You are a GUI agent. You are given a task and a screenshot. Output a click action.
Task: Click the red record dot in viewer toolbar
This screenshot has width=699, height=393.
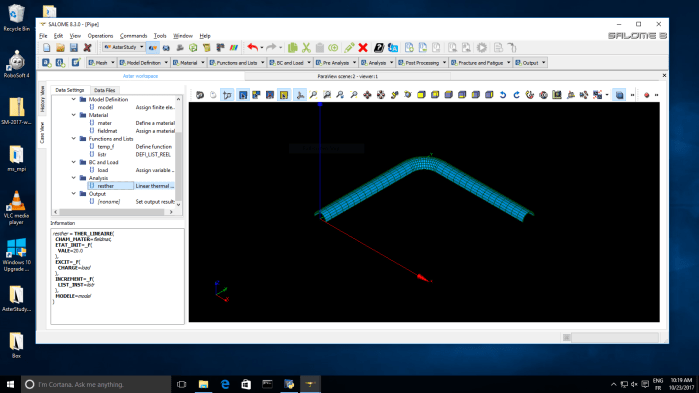(646, 95)
